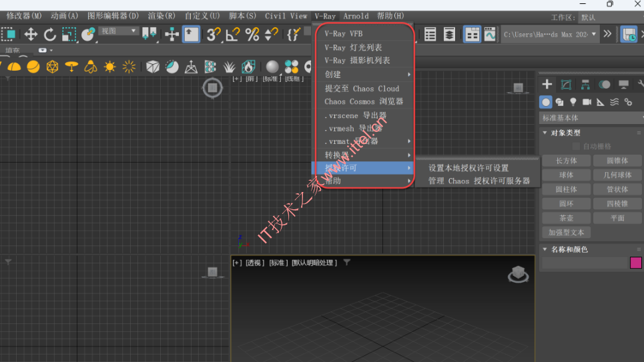Open the Layer Explorer stack icon
Image resolution: width=644 pixels, height=362 pixels.
pos(449,35)
